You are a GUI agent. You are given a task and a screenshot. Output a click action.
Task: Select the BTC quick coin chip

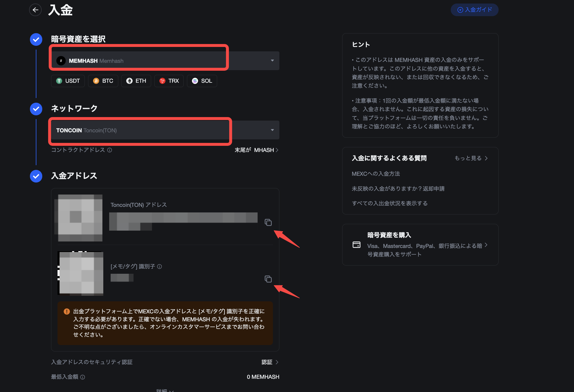(x=103, y=81)
